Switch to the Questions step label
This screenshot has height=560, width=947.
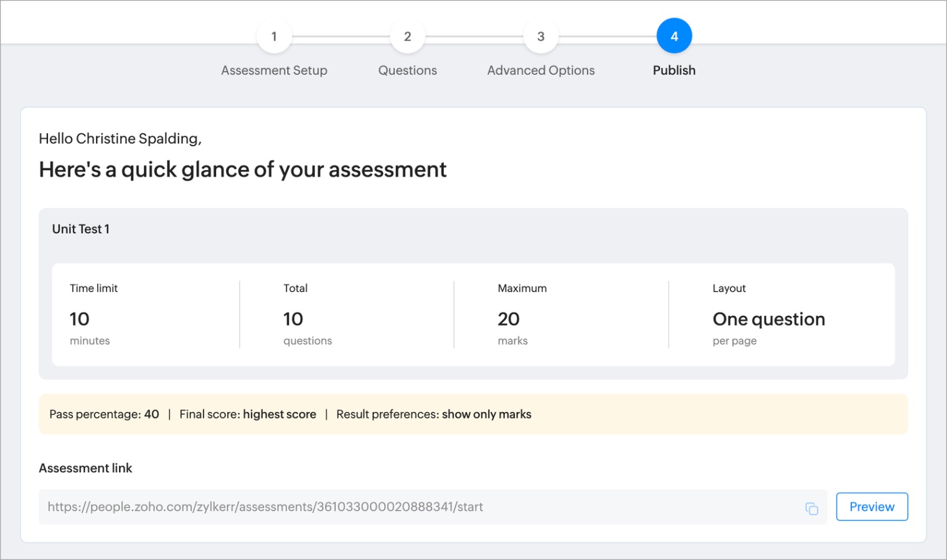pos(407,70)
